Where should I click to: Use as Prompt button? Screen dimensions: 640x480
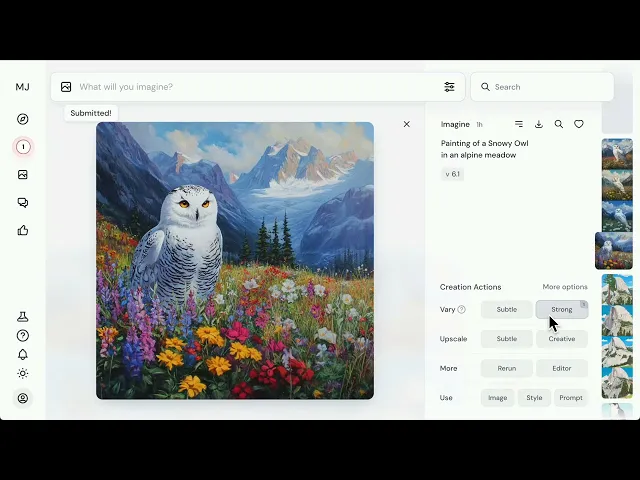(571, 398)
